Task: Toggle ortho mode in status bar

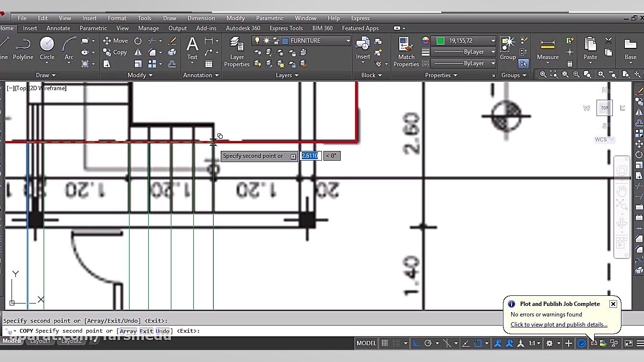Action: click(x=417, y=343)
